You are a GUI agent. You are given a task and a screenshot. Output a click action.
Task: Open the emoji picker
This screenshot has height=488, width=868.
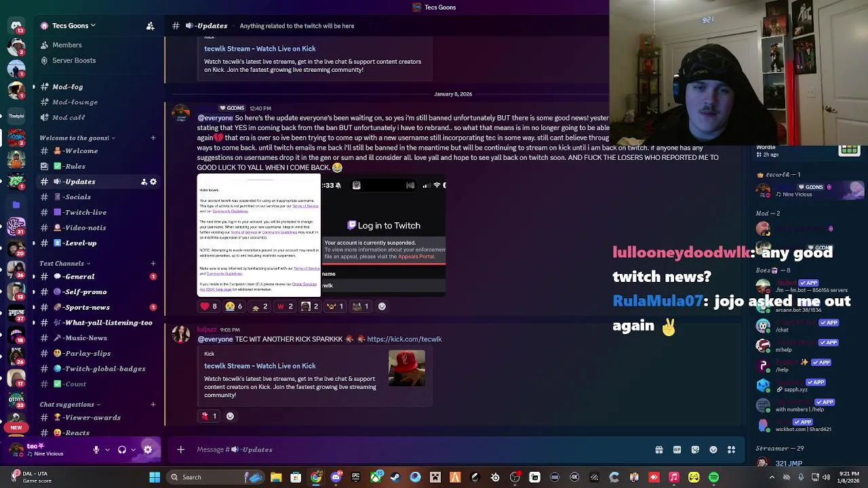pyautogui.click(x=713, y=449)
